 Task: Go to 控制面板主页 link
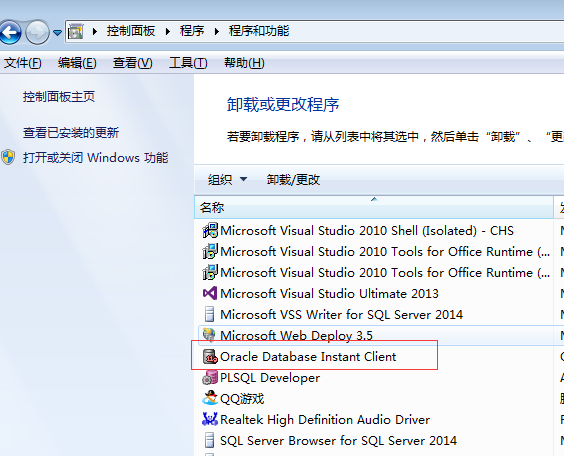[59, 96]
